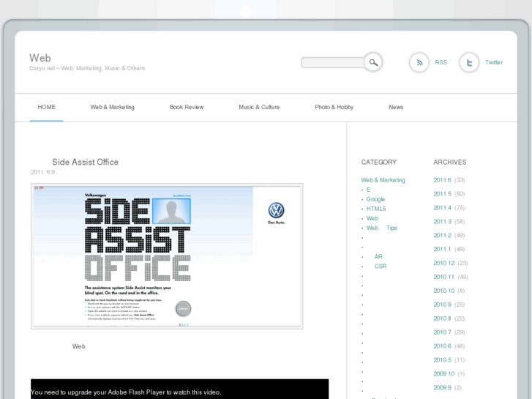Open the Side Assist Office post title
This screenshot has width=532, height=399.
(x=85, y=163)
